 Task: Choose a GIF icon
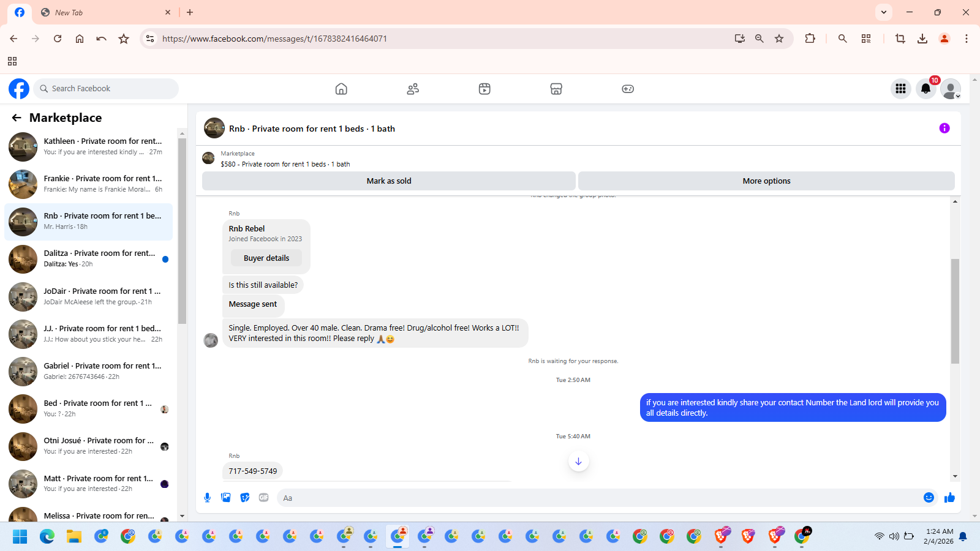[x=264, y=498]
